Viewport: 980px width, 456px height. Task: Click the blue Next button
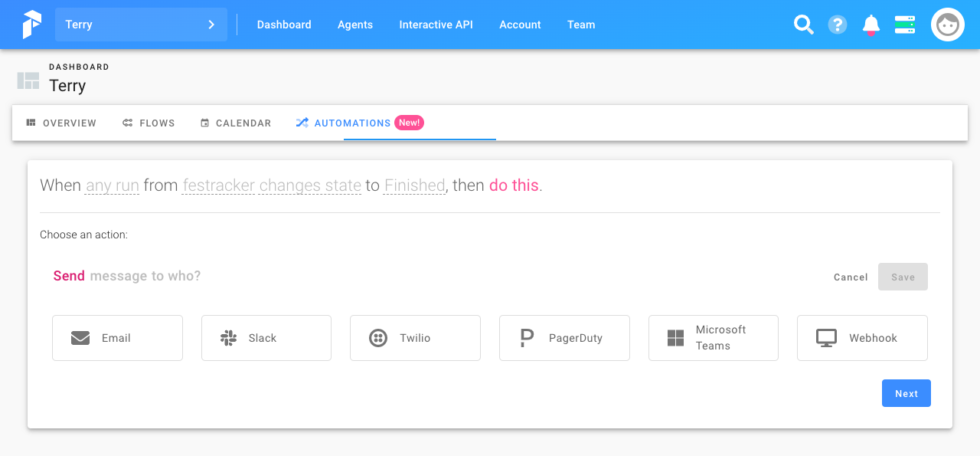point(906,393)
